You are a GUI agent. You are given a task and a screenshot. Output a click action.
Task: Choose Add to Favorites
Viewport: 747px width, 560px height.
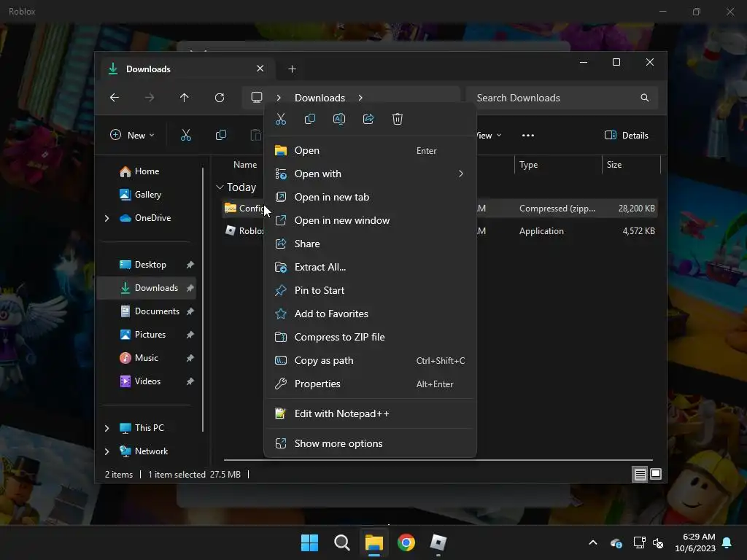[x=370, y=314]
